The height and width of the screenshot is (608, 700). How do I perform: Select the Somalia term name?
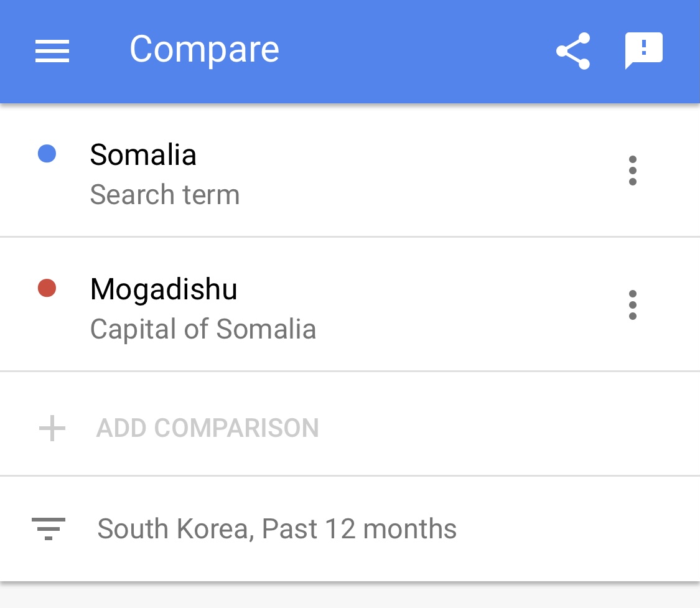[143, 155]
